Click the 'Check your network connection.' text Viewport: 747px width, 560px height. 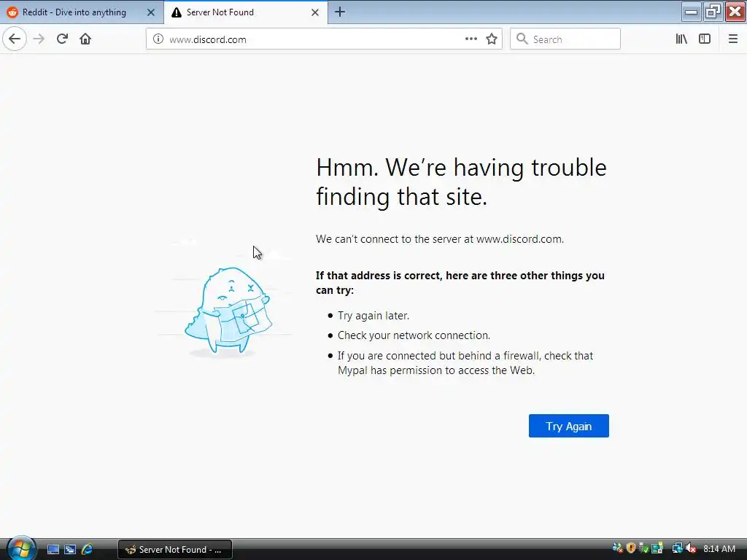414,335
